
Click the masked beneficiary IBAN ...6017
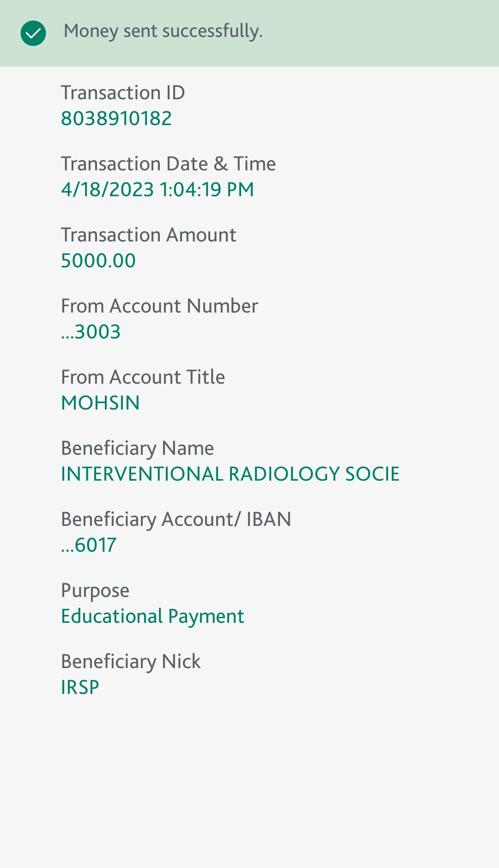pos(89,545)
